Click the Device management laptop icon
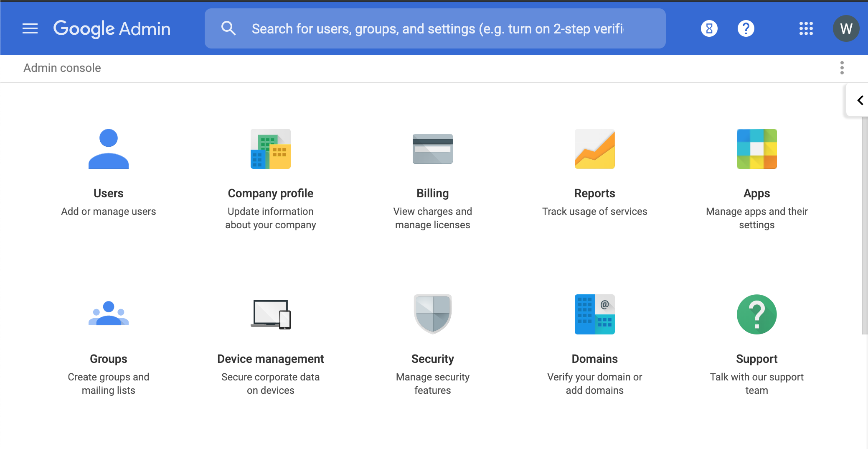 (271, 314)
